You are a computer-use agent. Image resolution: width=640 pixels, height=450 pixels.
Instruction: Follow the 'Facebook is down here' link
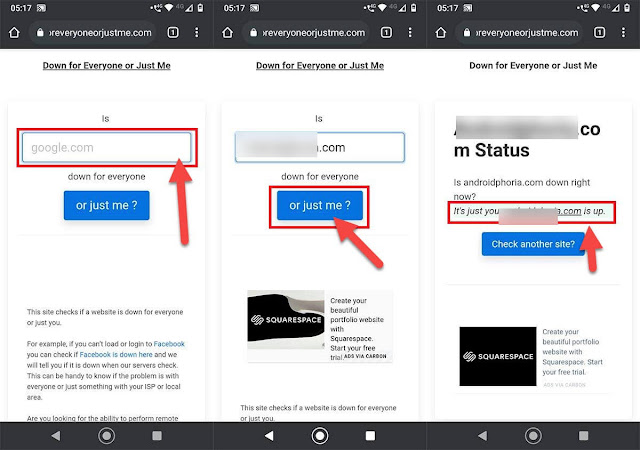116,354
